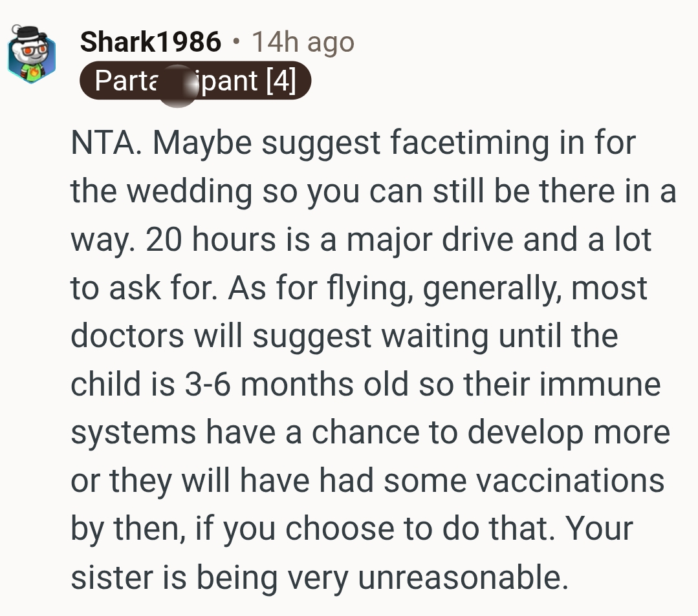Click the Shark1986 username
Screen dimensions: 698x616
[x=150, y=43]
